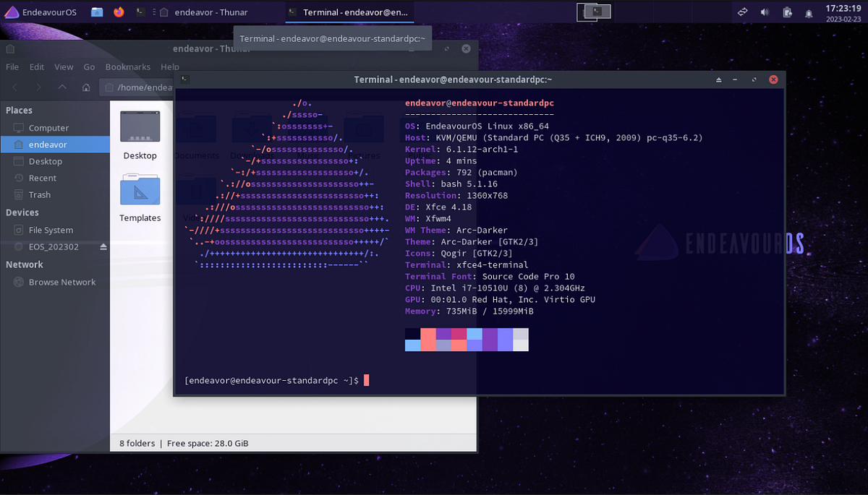Viewport: 868px width, 495px height.
Task: Click the back navigation arrow in Thunar
Action: pyautogui.click(x=14, y=87)
